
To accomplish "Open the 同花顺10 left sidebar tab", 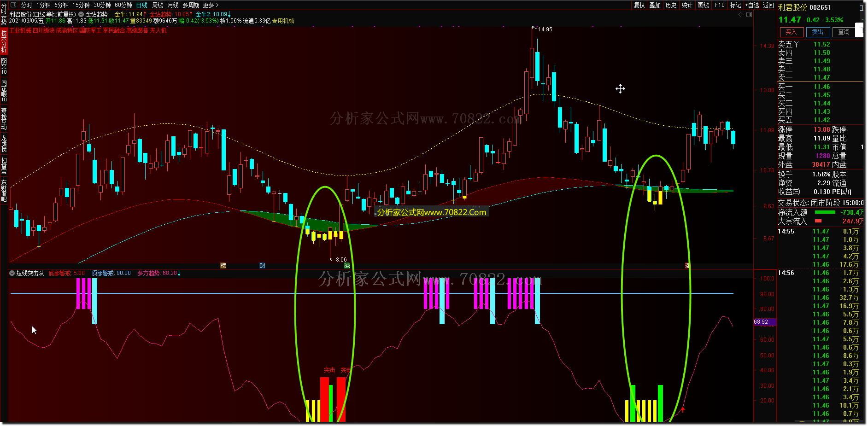I will [4, 91].
